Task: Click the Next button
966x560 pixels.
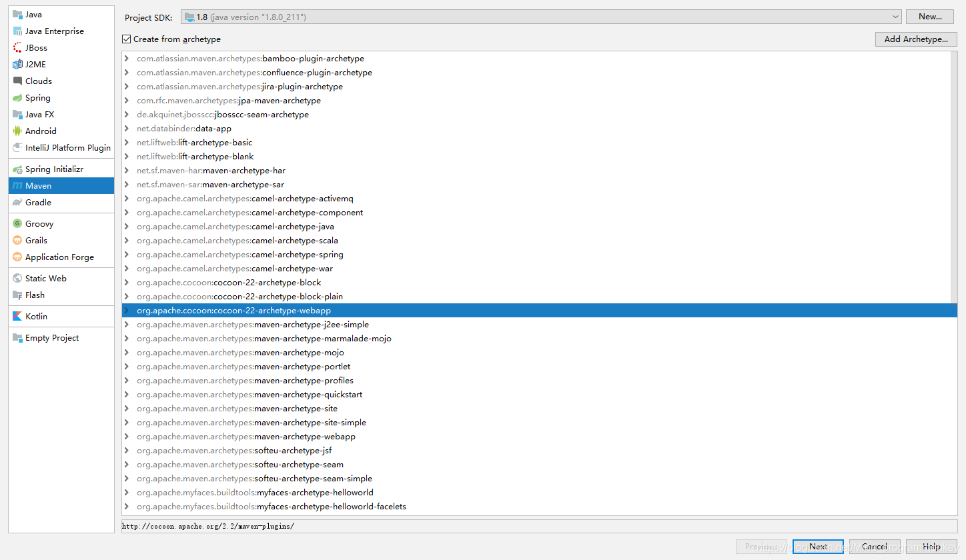Action: pos(818,547)
